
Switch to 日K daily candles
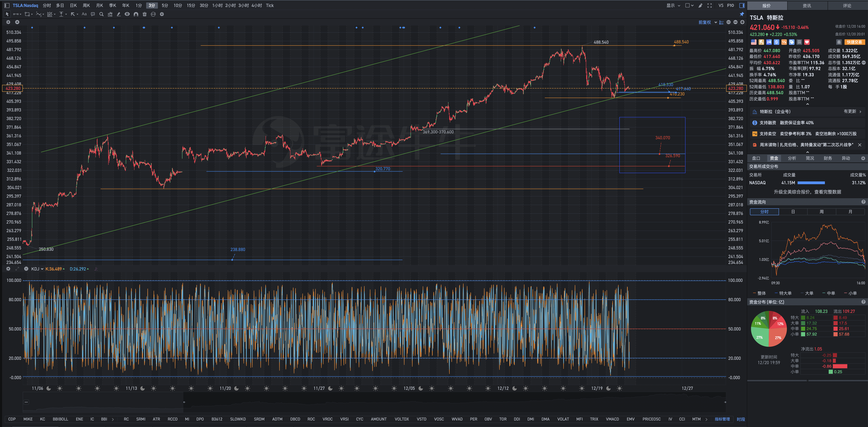click(73, 5)
